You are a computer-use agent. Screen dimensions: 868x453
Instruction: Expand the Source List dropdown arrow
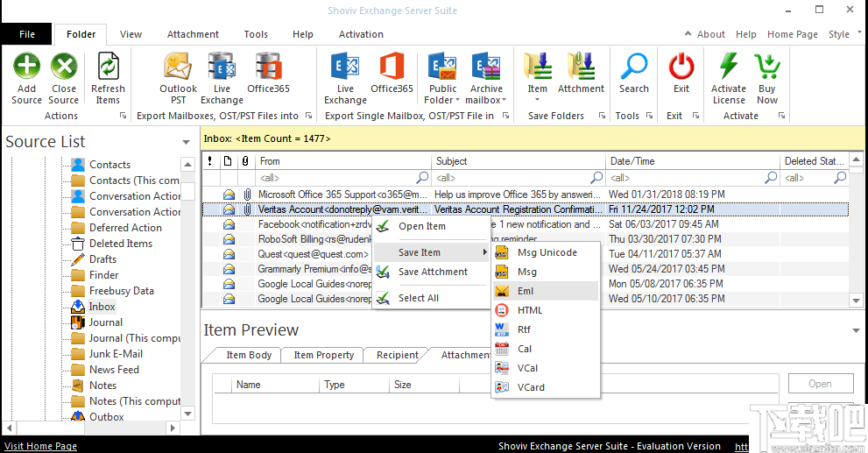(186, 142)
